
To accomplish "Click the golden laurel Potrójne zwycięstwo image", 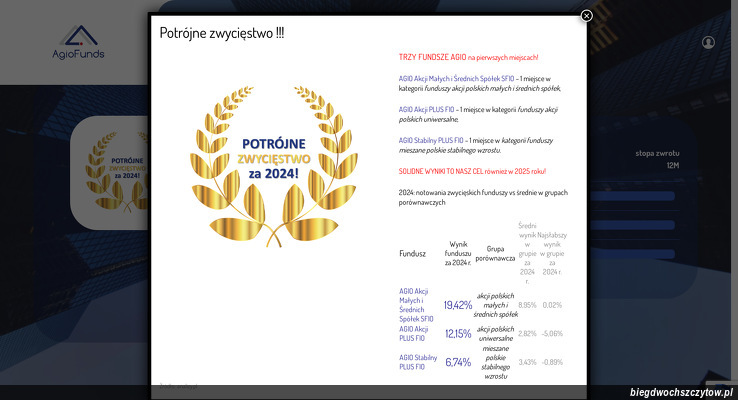I will point(273,167).
